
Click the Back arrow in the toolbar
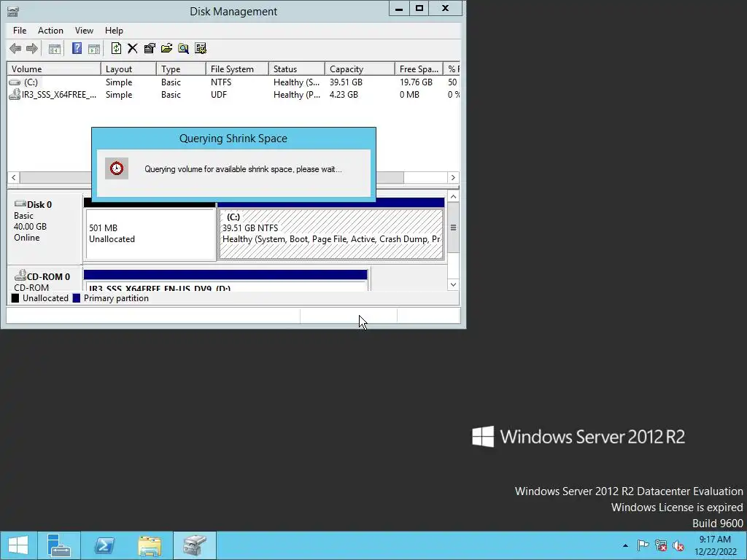tap(15, 48)
